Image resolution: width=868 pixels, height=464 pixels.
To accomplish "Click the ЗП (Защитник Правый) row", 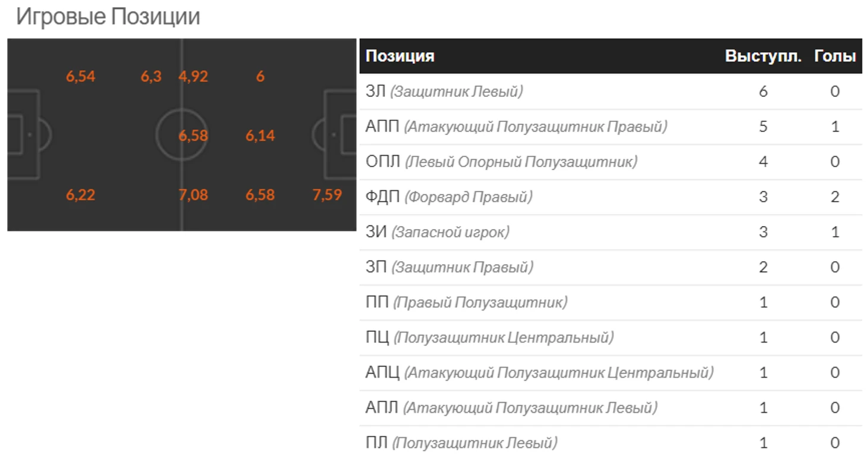I will [x=611, y=267].
